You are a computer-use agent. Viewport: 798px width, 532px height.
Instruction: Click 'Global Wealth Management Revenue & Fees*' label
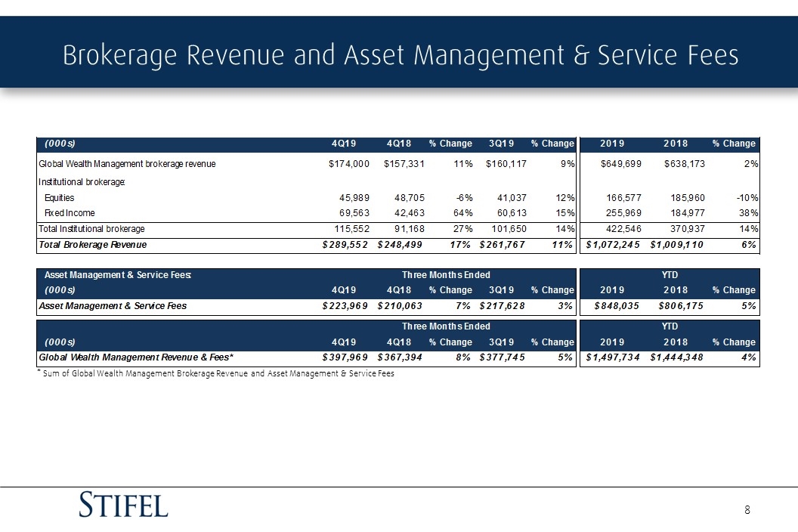[x=136, y=357]
